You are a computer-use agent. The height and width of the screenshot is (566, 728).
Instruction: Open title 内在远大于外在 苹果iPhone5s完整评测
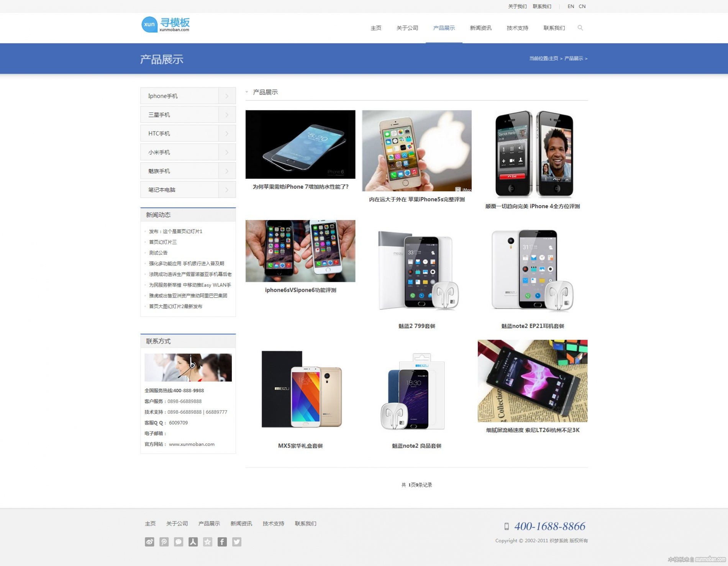pyautogui.click(x=416, y=199)
